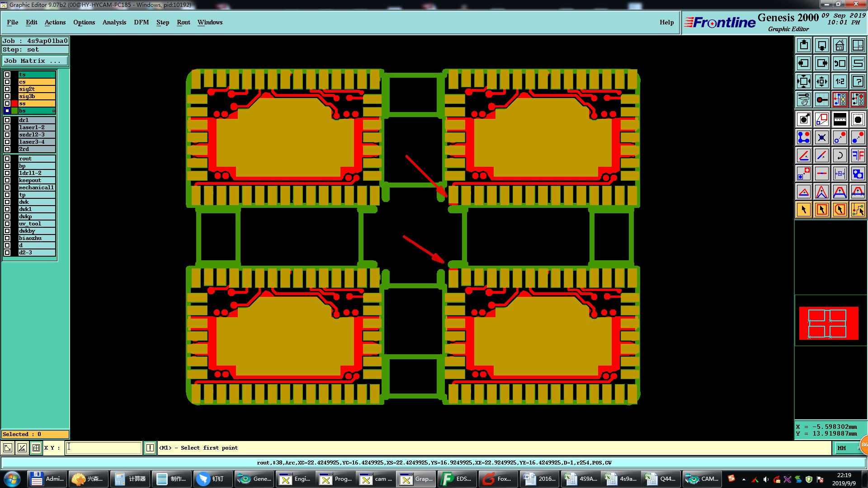This screenshot has height=488, width=868.
Task: Click the question mark help icon
Action: [858, 81]
